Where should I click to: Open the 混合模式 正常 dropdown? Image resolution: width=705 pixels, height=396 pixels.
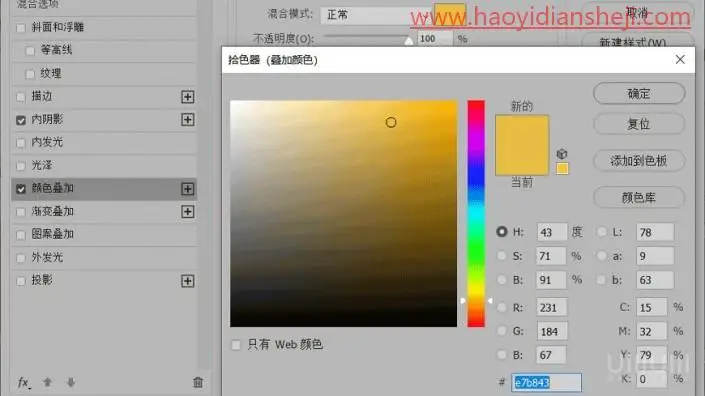tap(375, 15)
